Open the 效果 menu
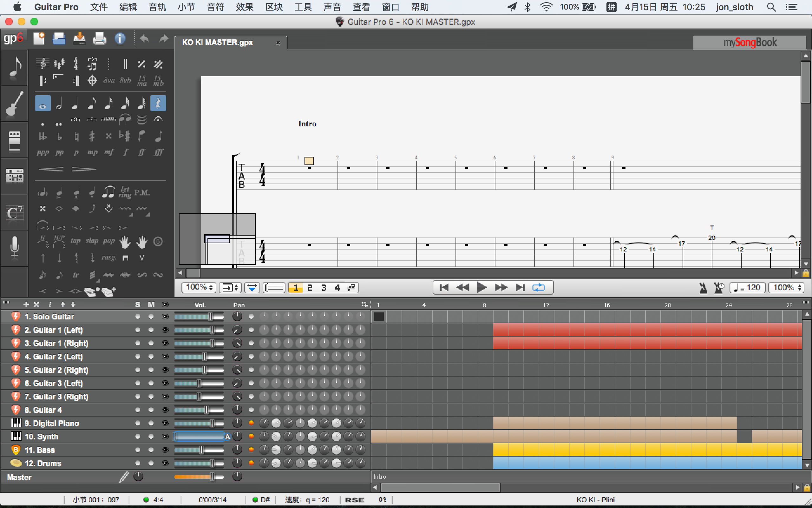This screenshot has width=812, height=508. pyautogui.click(x=245, y=7)
